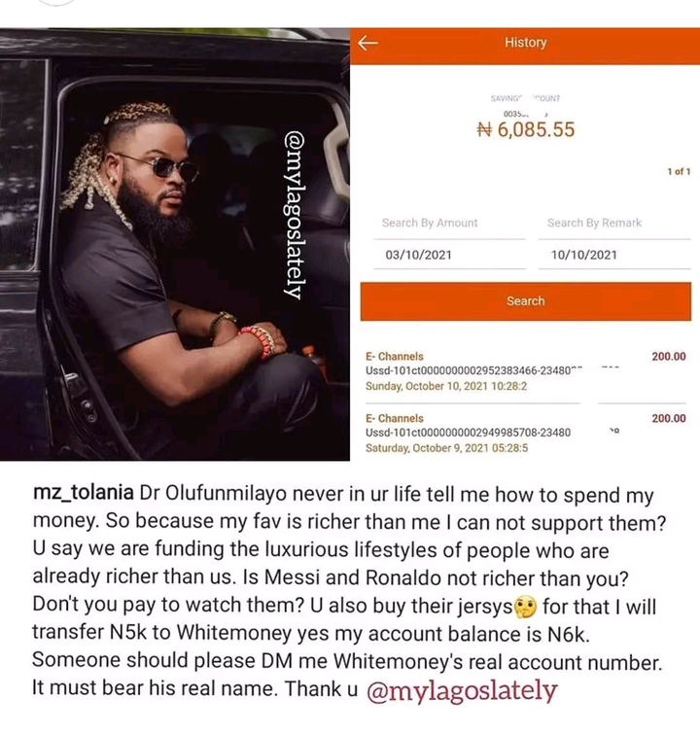Tap the back arrow in History header
This screenshot has height=733, width=700.
368,43
